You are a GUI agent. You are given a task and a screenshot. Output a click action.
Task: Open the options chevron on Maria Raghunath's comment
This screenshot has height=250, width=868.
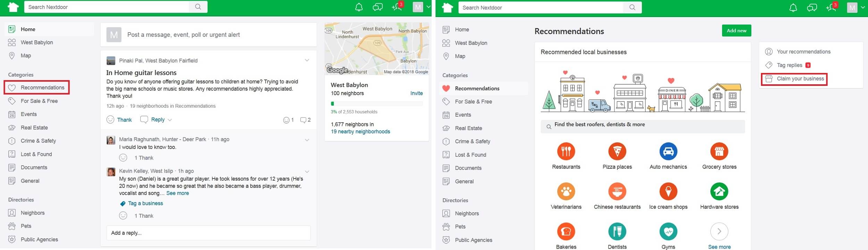[x=307, y=140]
